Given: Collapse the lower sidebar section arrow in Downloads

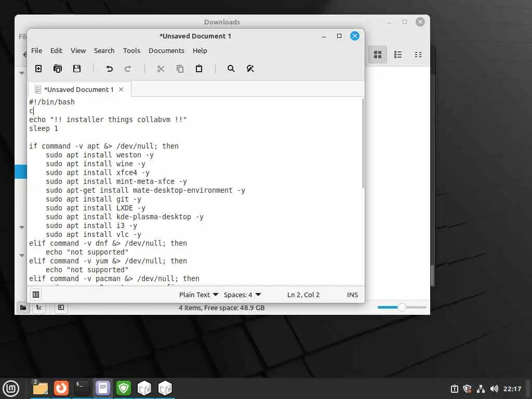Looking at the screenshot, I should [21, 255].
